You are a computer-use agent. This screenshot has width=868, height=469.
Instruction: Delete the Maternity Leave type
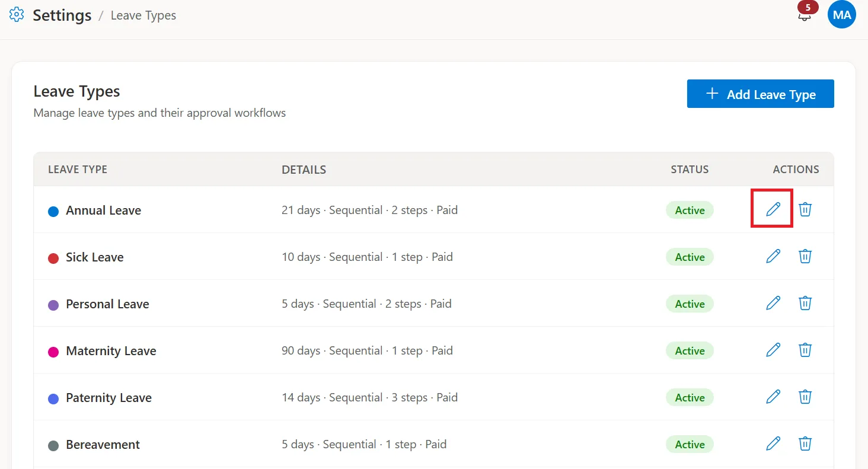(805, 350)
